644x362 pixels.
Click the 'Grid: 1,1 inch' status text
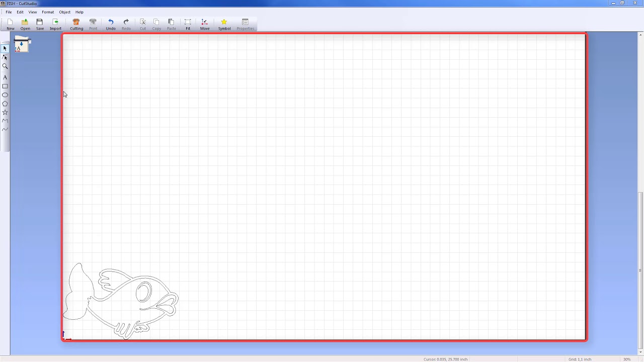point(580,359)
